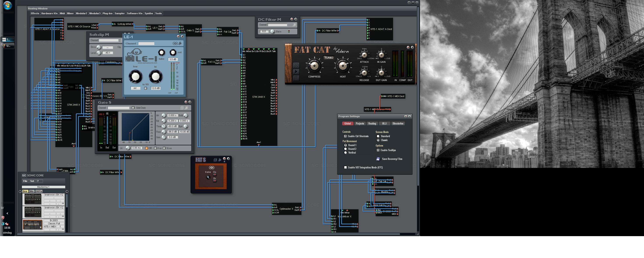Switch to the ULLI tab
The height and width of the screenshot is (258, 644).
[x=384, y=124]
